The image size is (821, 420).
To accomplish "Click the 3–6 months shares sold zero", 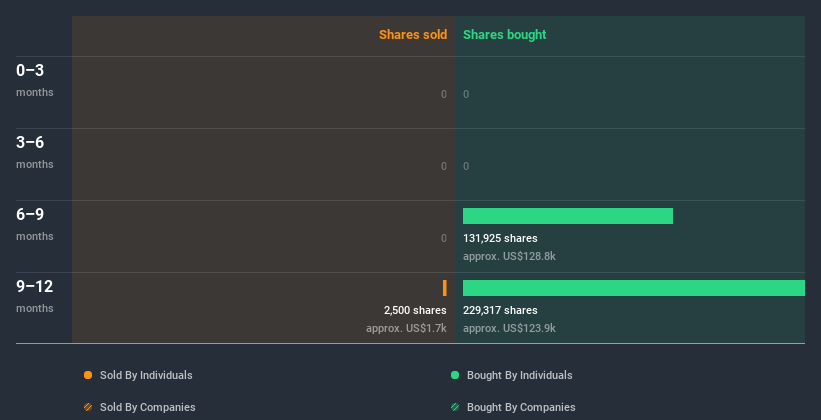I will click(x=444, y=166).
